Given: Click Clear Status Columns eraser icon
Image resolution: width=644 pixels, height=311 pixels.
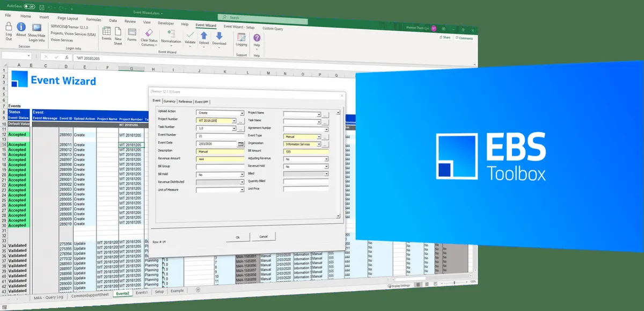Looking at the screenshot, I should point(149,33).
